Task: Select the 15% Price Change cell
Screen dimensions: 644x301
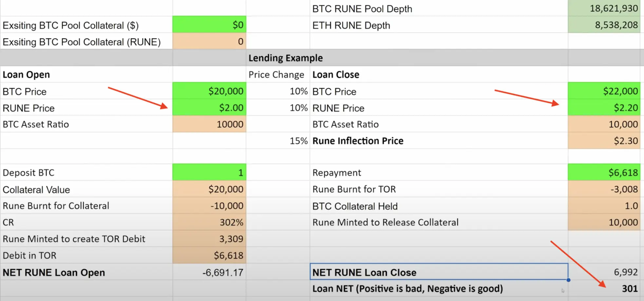Action: click(278, 141)
